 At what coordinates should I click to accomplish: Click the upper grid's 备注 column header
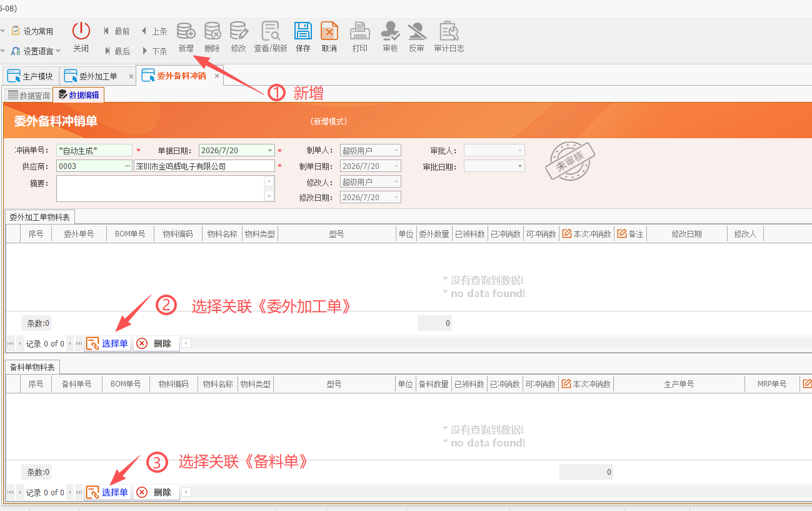click(x=630, y=234)
